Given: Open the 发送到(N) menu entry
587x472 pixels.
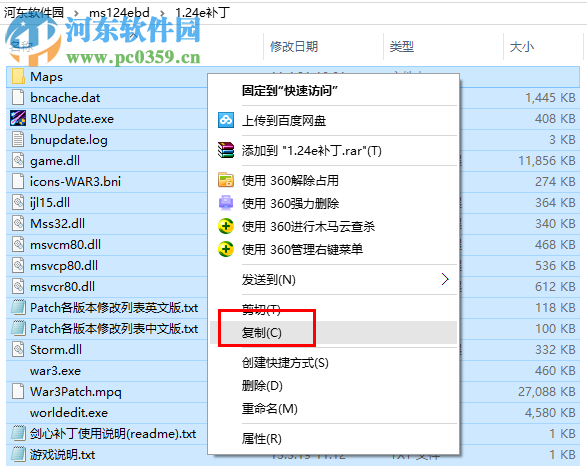Looking at the screenshot, I should (x=268, y=280).
